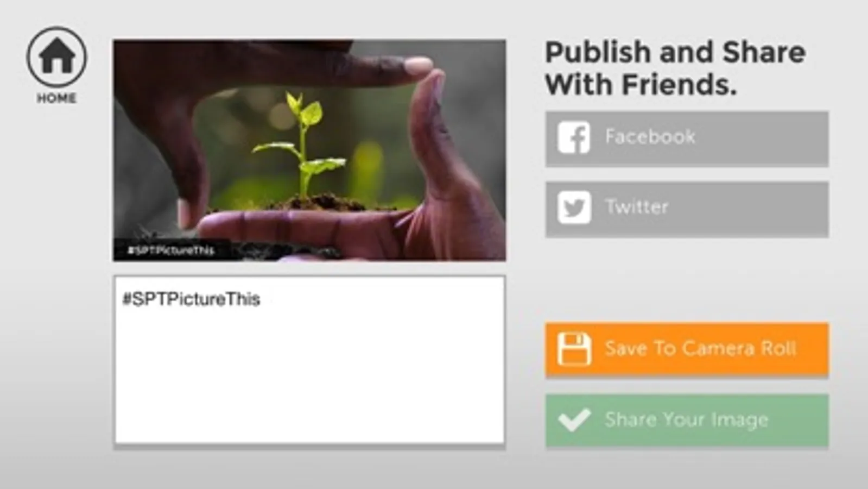Select the Facebook logo icon

tap(574, 137)
